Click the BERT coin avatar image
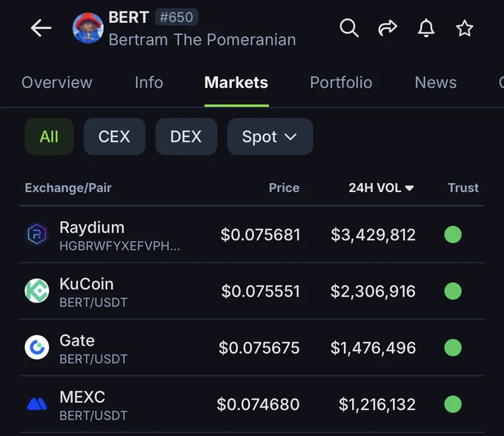Image resolution: width=504 pixels, height=436 pixels. coord(88,28)
